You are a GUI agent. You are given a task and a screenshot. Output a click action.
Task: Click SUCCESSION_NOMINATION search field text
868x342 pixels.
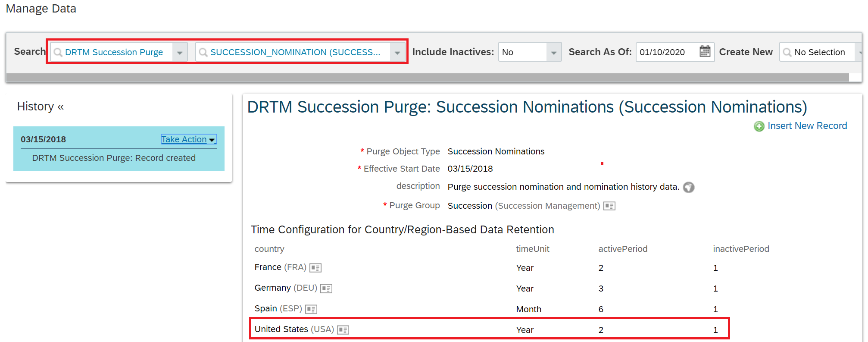[x=295, y=52]
